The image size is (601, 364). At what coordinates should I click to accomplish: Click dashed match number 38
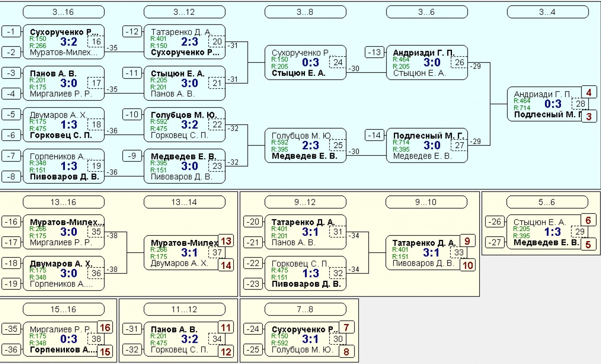tap(96, 339)
